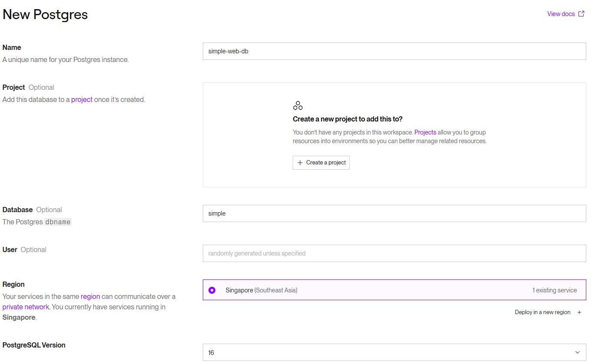The height and width of the screenshot is (364, 595).
Task: Click the Database field containing 'simple'
Action: (x=394, y=213)
